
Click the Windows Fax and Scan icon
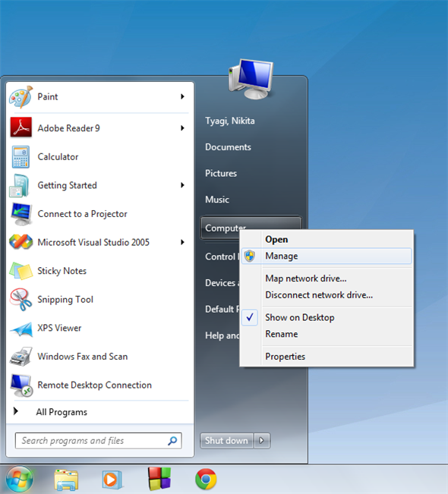[x=21, y=357]
